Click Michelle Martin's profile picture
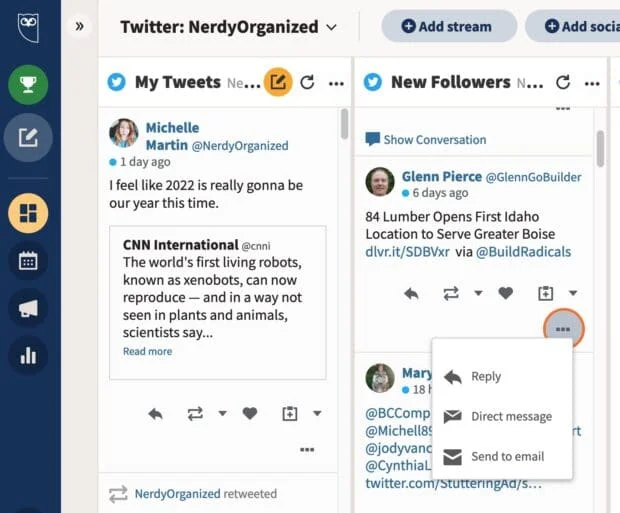Viewport: 620px width, 513px height. tap(124, 133)
